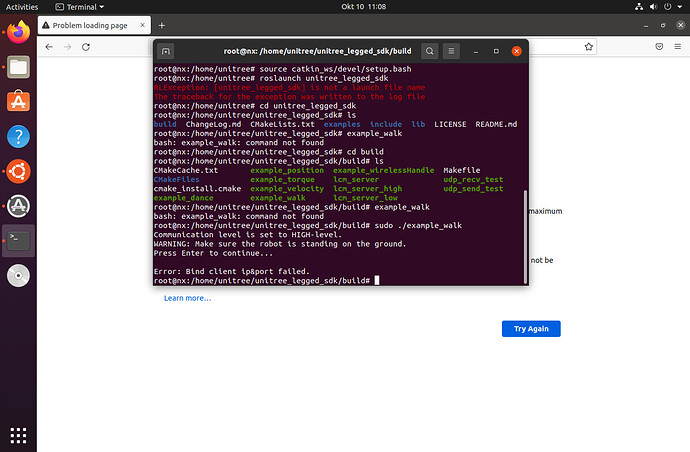
Task: Open the terminal hamburger menu
Action: [451, 51]
